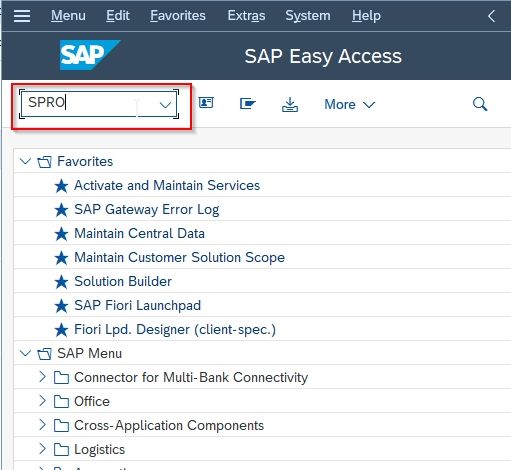The image size is (511, 470).
Task: Open Activate and Maintain Services favorite
Action: 167,185
